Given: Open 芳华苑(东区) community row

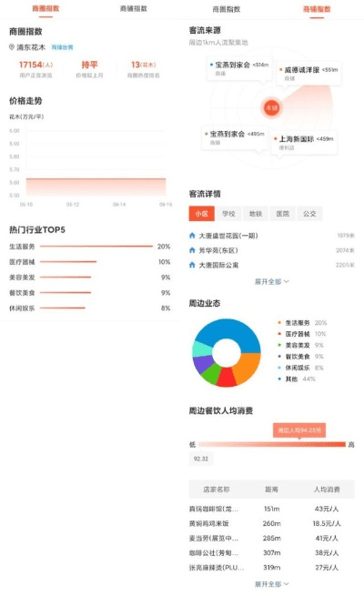Looking at the screenshot, I should (x=272, y=250).
